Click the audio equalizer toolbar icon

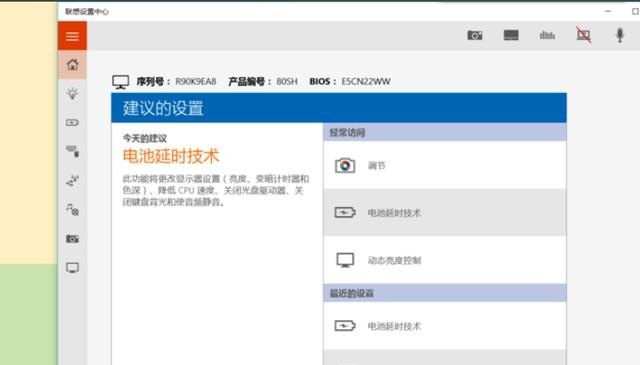click(x=547, y=36)
